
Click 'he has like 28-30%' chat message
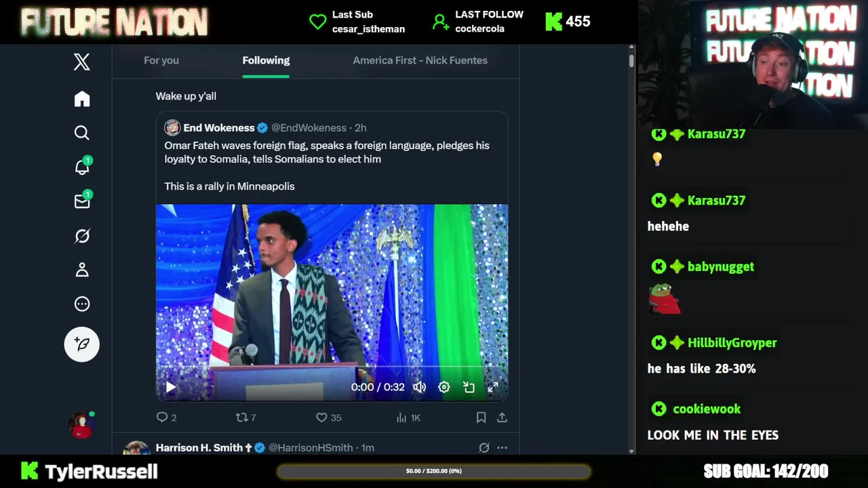click(x=701, y=369)
